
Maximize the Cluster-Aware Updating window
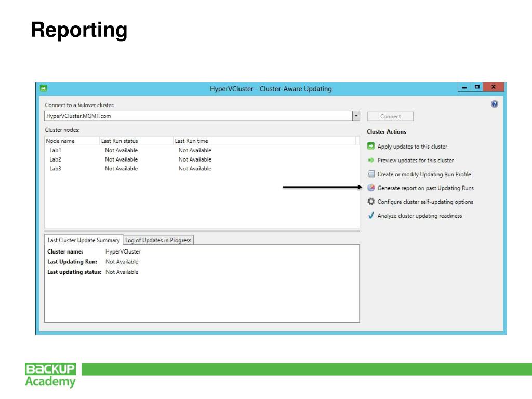(x=477, y=87)
